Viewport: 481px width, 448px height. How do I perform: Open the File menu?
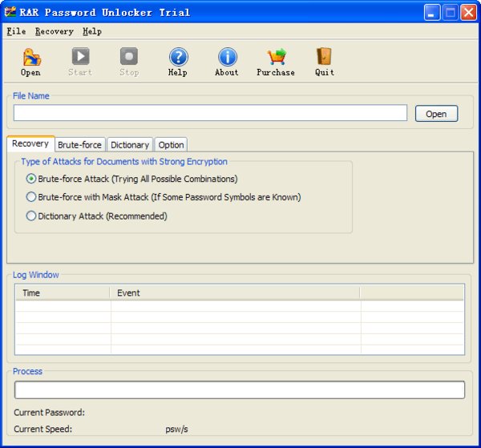click(x=16, y=31)
